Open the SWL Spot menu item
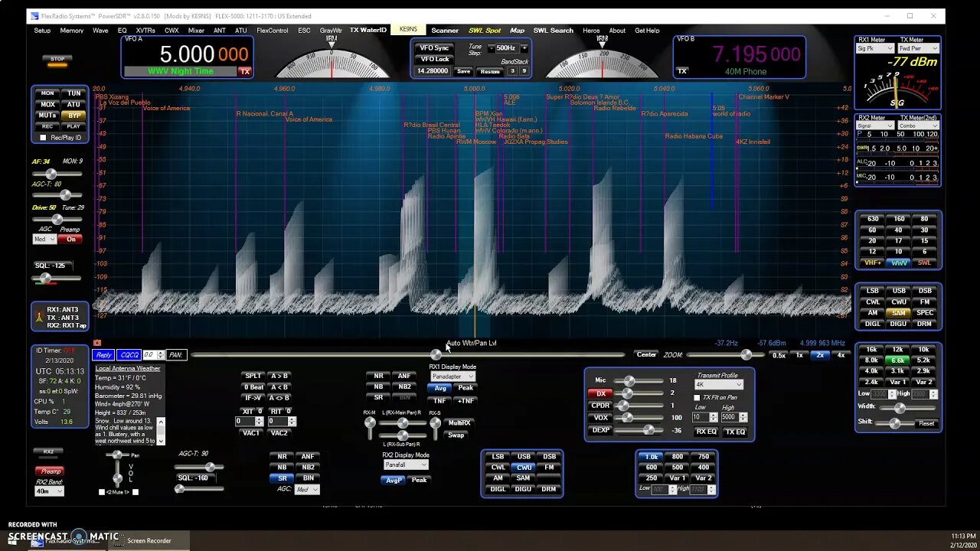Viewport: 980px width, 551px height. coord(485,31)
